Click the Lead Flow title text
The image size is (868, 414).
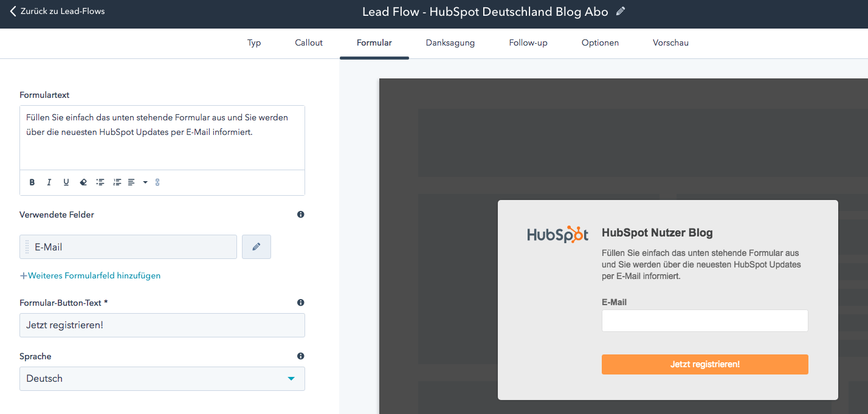click(485, 12)
